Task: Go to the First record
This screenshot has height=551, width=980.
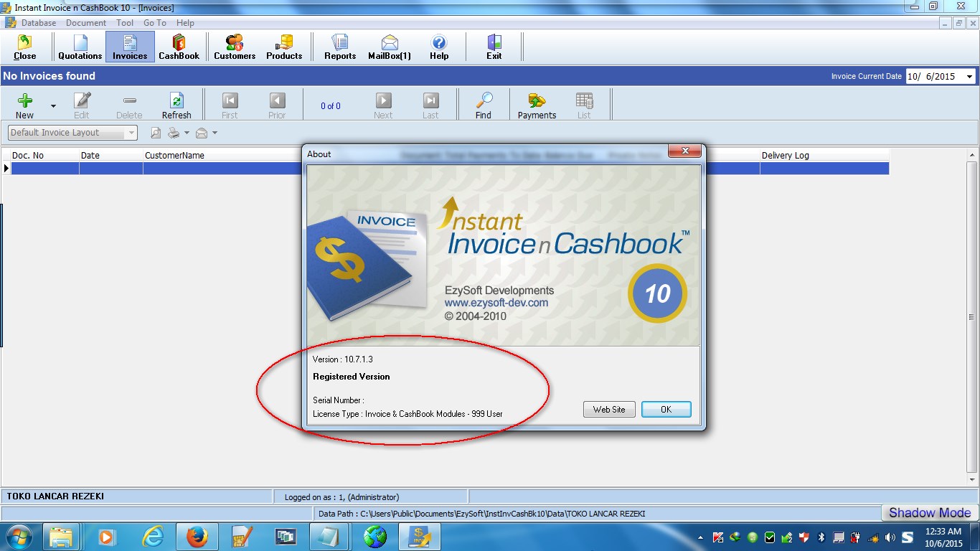Action: tap(230, 105)
